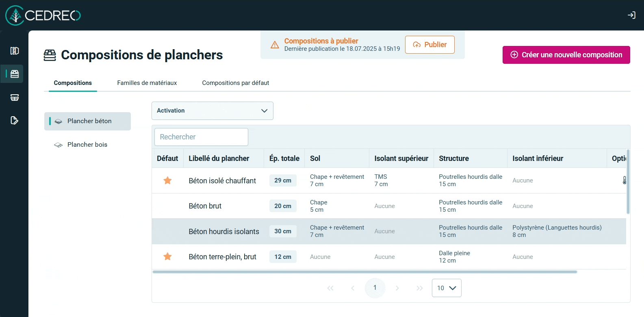Screen dimensions: 644x317
Task: Click the horizontal table scrollbar
Action: [x=365, y=272]
